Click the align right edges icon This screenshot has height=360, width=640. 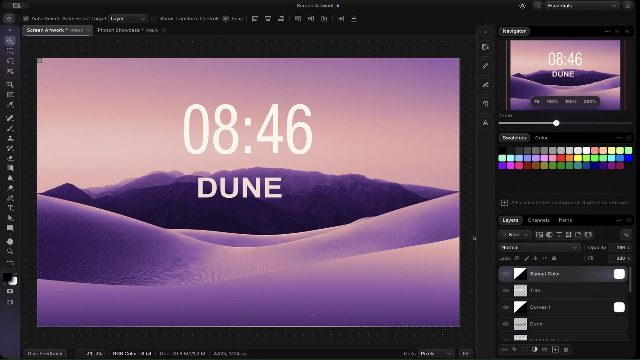[x=281, y=19]
